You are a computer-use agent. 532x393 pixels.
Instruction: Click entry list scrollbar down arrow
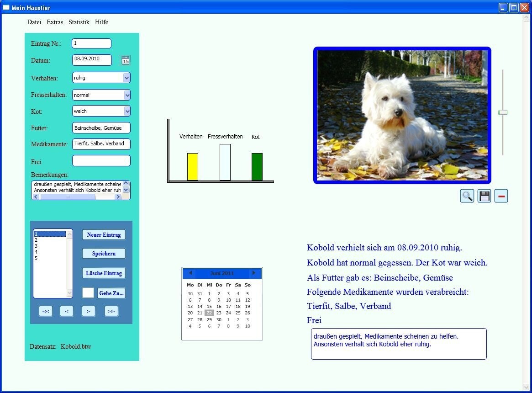pos(69,293)
